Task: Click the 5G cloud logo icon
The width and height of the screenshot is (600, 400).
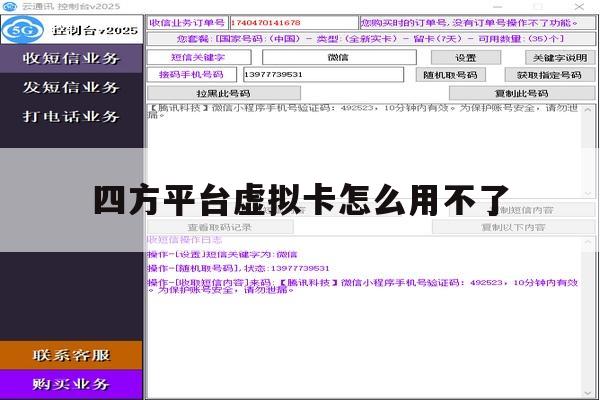Action: pos(23,30)
